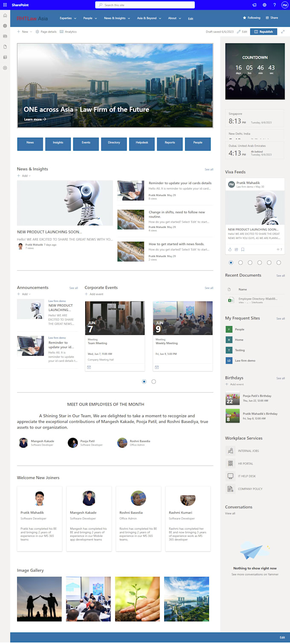This screenshot has height=644, width=290.
Task: Click the Helpdesk quick link tile
Action: coord(142,144)
